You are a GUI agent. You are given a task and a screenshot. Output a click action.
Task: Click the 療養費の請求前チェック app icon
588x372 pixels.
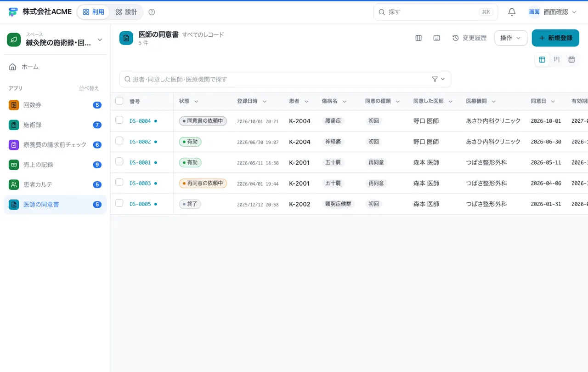click(x=14, y=145)
